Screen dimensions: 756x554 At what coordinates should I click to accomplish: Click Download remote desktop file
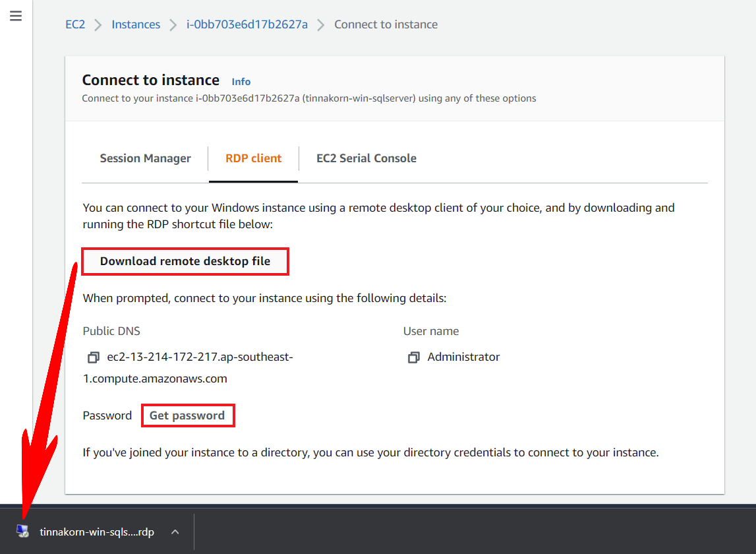[185, 261]
